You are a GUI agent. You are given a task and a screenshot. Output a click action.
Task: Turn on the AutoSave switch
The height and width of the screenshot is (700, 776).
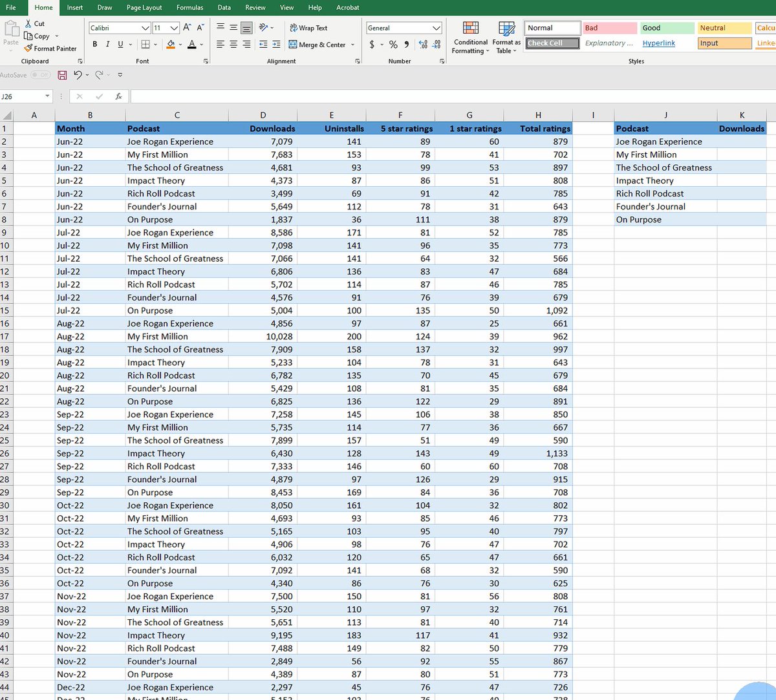tap(40, 75)
